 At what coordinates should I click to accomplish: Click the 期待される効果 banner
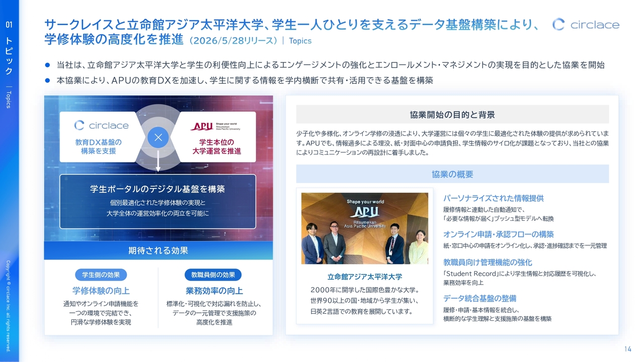(x=158, y=250)
